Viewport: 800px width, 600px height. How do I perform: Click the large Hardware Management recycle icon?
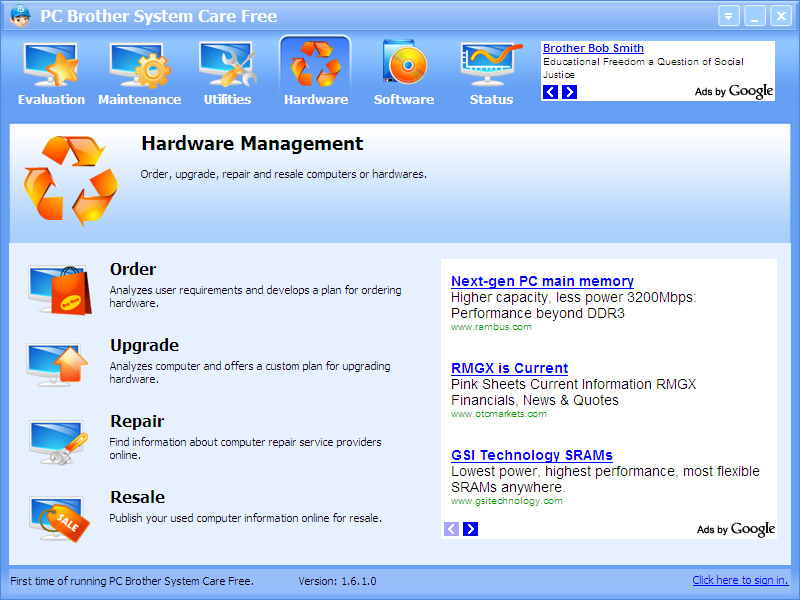coord(70,180)
